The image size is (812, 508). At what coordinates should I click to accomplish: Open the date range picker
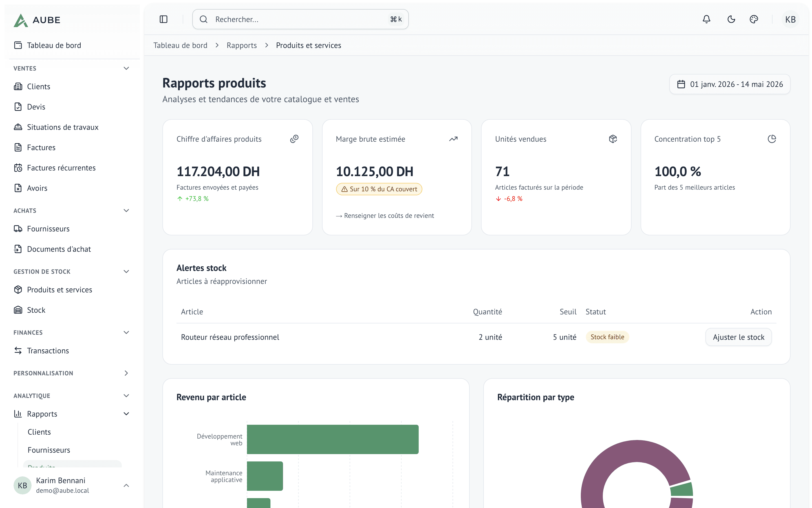point(730,84)
